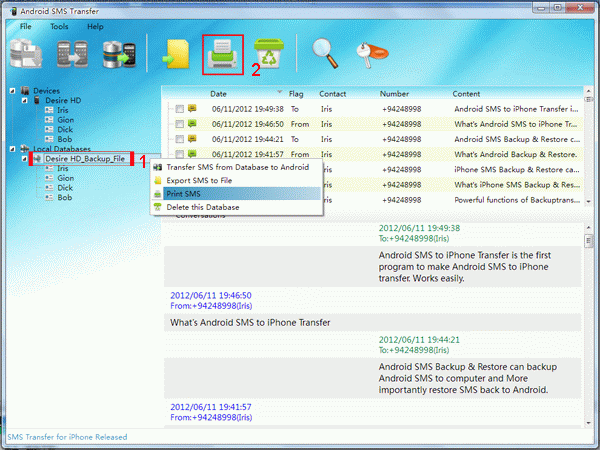This screenshot has width=600, height=450.
Task: Sort by the Contact column header
Action: click(333, 94)
